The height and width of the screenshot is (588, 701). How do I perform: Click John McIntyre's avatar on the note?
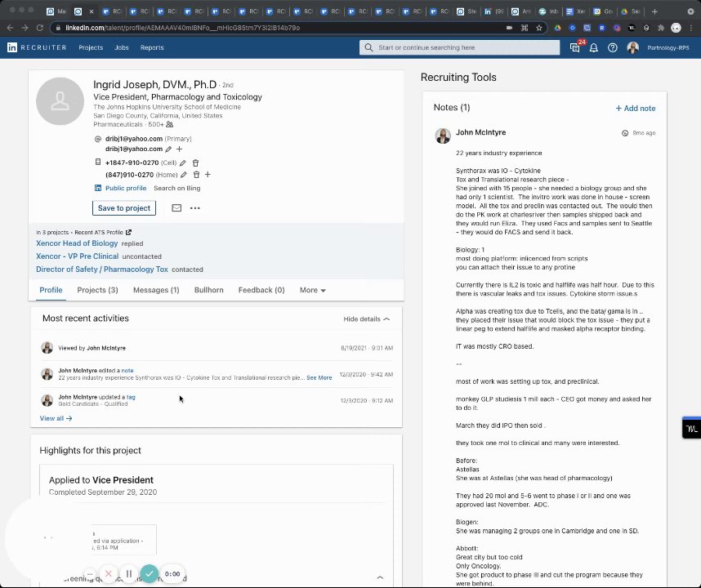443,136
